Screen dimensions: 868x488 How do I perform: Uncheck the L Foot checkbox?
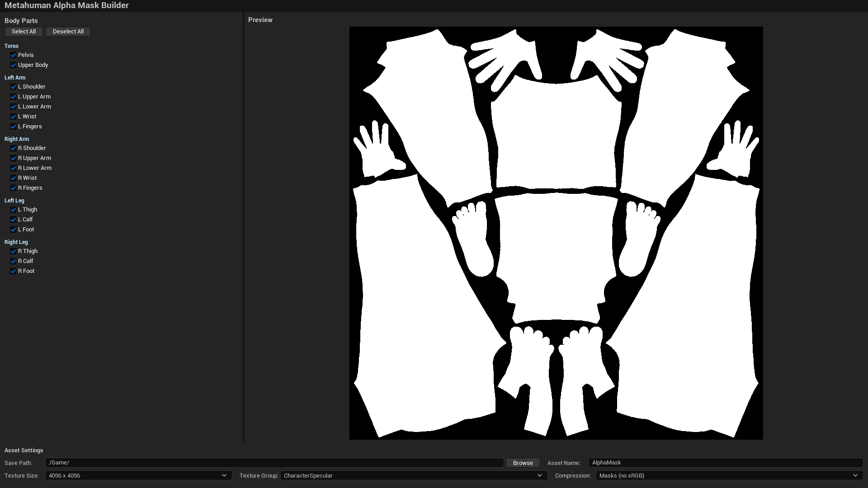pyautogui.click(x=13, y=230)
